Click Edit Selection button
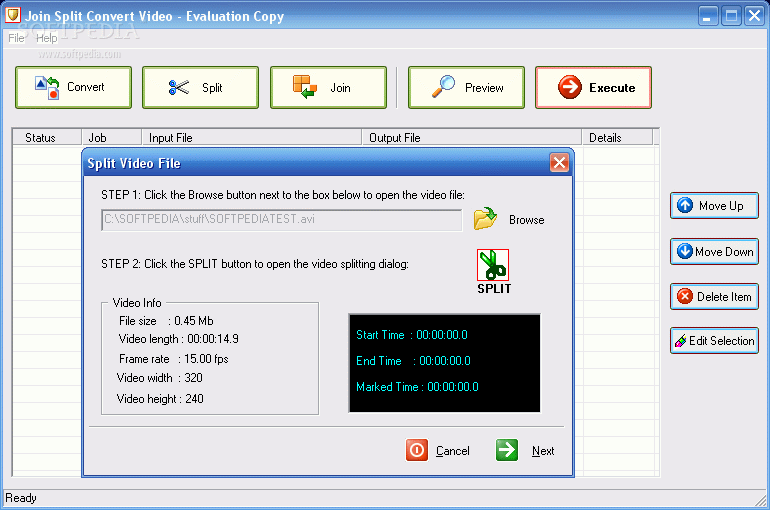This screenshot has height=510, width=770. [x=714, y=341]
